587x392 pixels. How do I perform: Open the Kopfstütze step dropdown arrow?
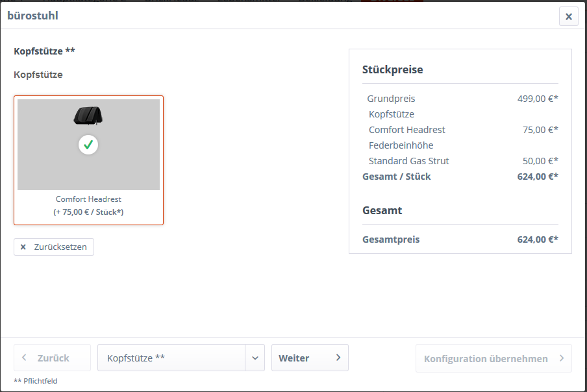[x=255, y=358]
